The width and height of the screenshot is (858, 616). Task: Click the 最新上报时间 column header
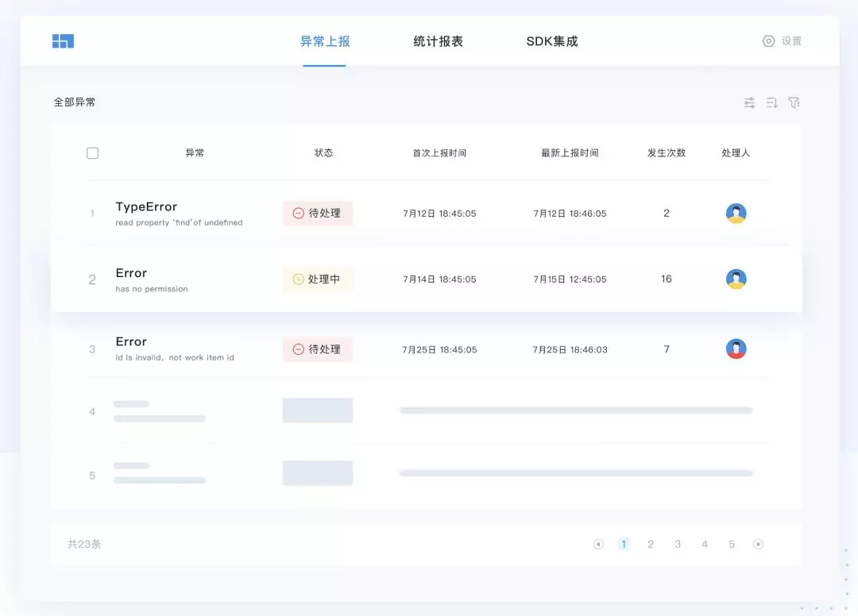570,153
